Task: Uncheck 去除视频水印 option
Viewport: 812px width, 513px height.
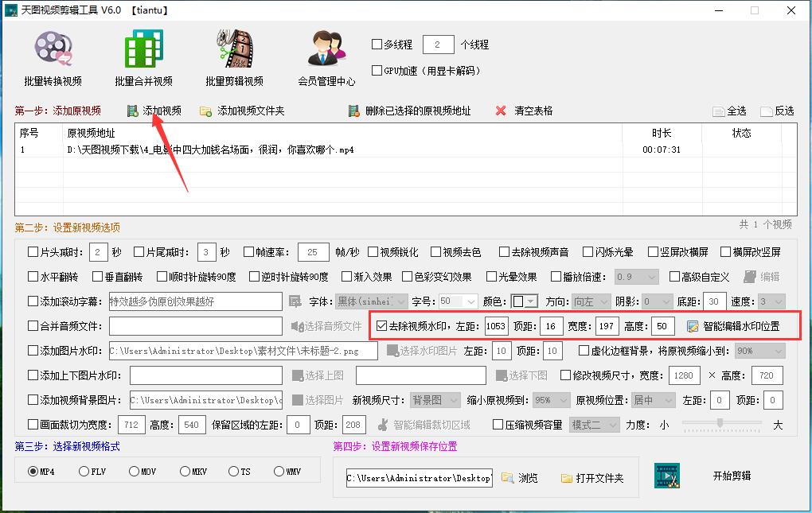Action: click(x=383, y=325)
